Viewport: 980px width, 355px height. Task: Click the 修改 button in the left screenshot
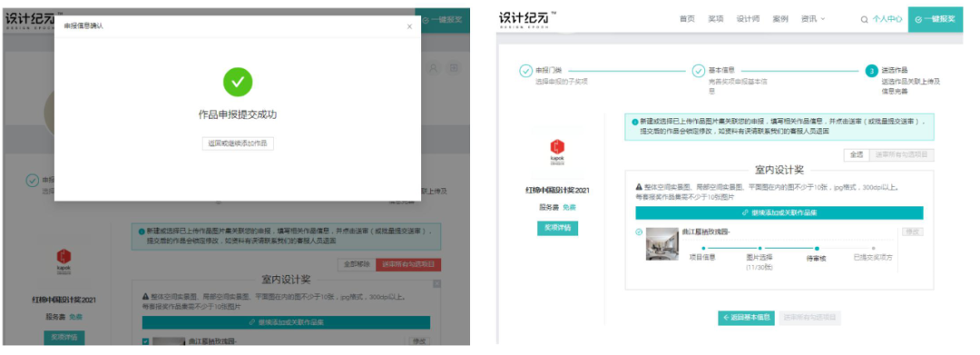click(x=418, y=340)
